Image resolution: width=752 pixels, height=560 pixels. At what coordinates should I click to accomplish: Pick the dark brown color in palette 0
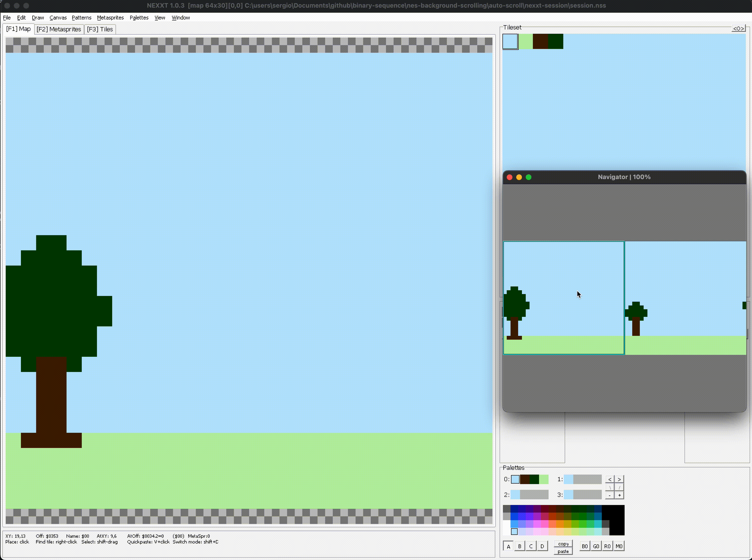coord(525,479)
